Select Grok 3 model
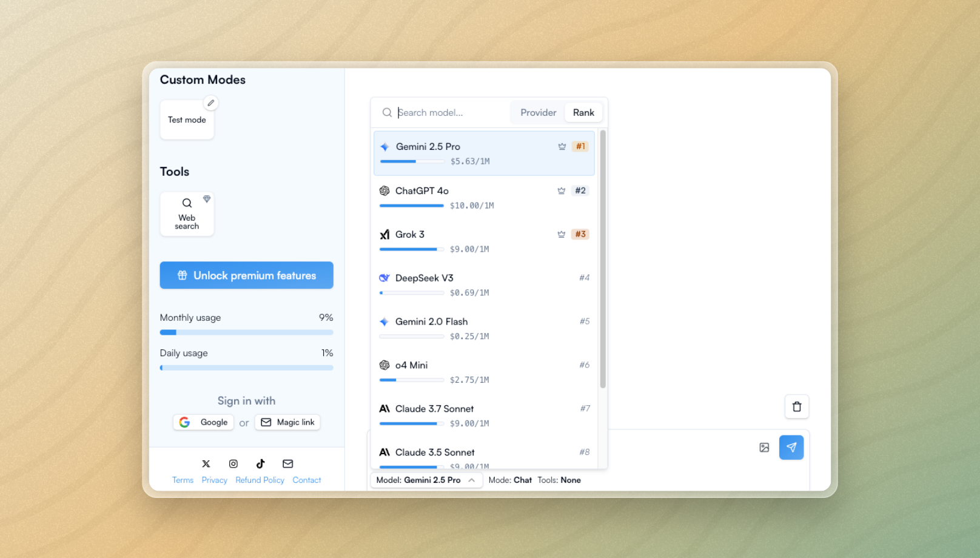 point(484,241)
